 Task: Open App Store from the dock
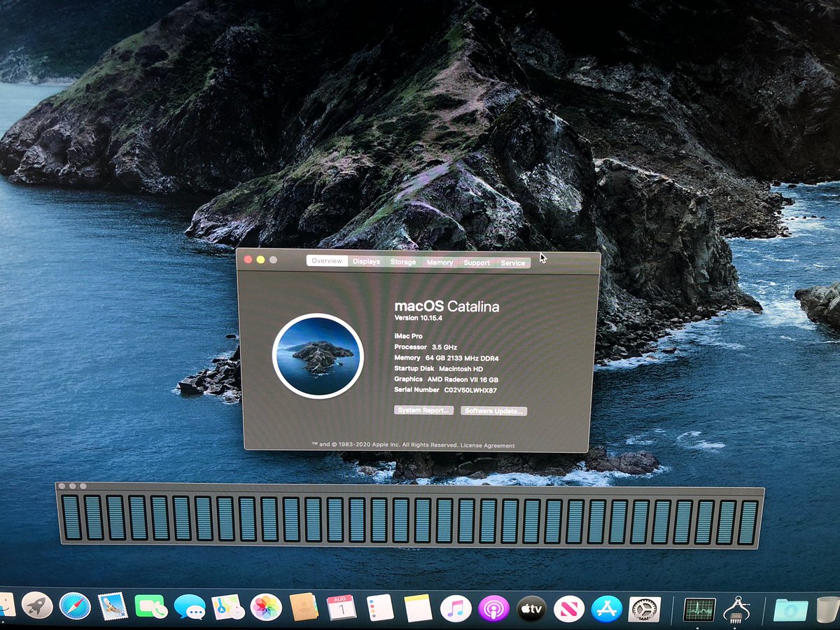click(x=607, y=609)
